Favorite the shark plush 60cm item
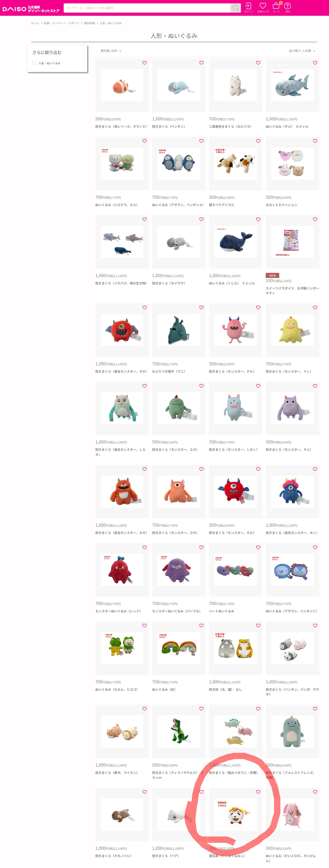 (315, 63)
